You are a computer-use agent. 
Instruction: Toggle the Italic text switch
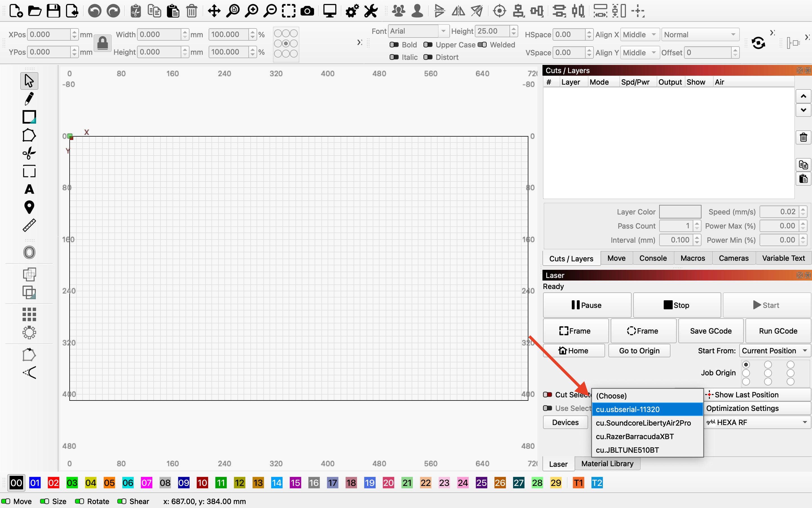pyautogui.click(x=394, y=57)
